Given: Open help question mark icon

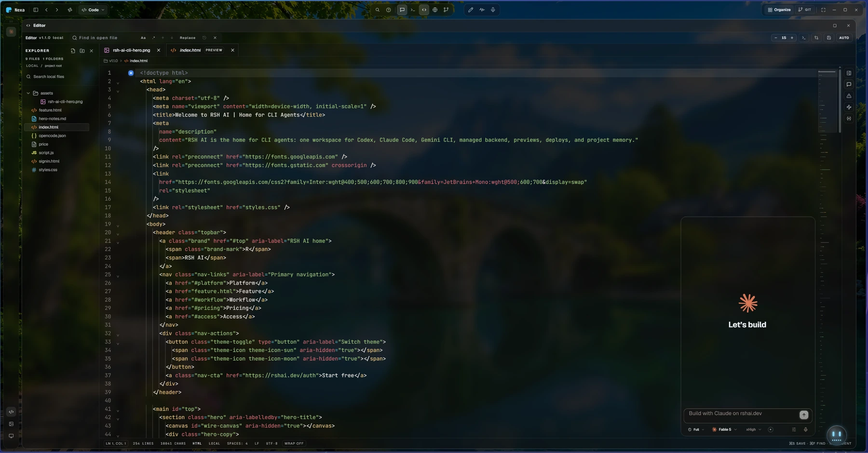Looking at the screenshot, I should point(389,10).
